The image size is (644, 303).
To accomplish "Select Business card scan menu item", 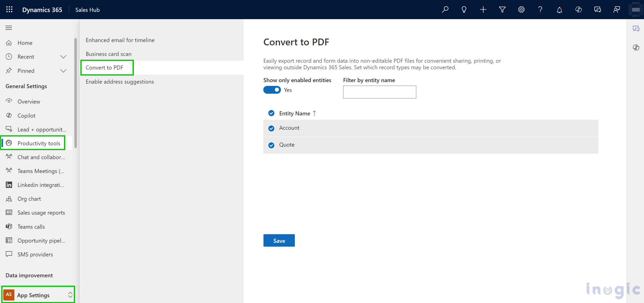I will point(109,54).
